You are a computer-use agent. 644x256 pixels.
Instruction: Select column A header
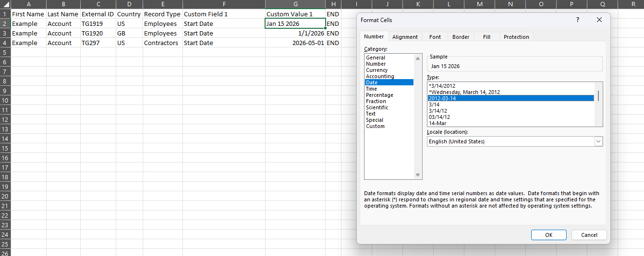coord(29,4)
